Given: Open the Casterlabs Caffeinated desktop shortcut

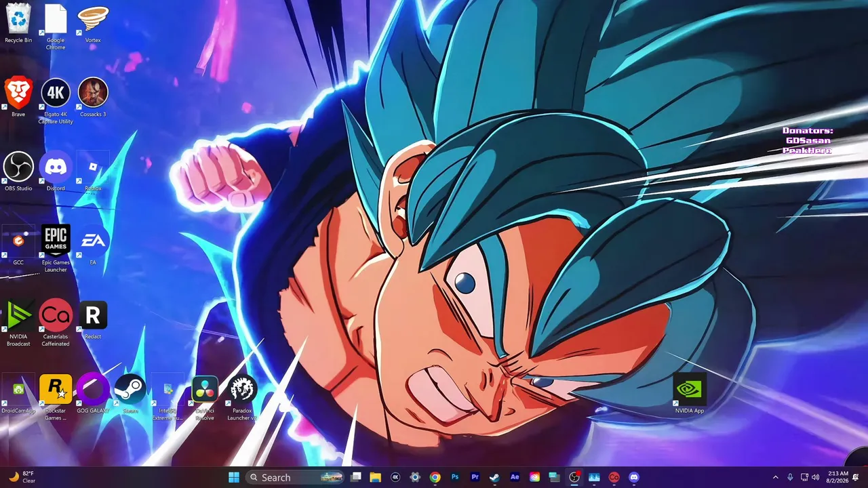Looking at the screenshot, I should click(56, 323).
